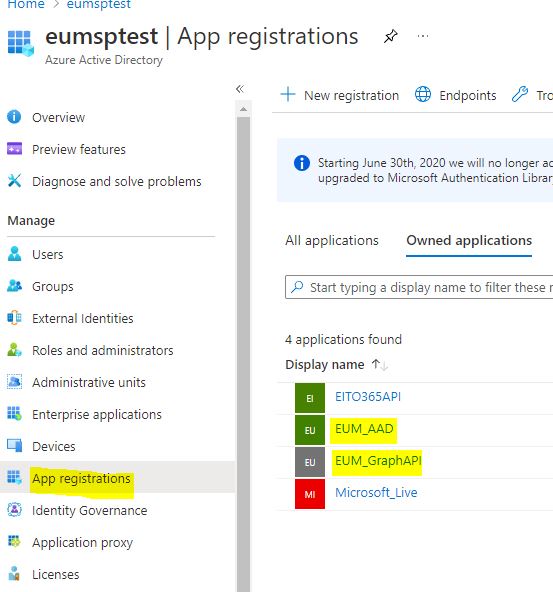Click the Users icon in sidebar
This screenshot has width=553, height=592.
click(14, 254)
